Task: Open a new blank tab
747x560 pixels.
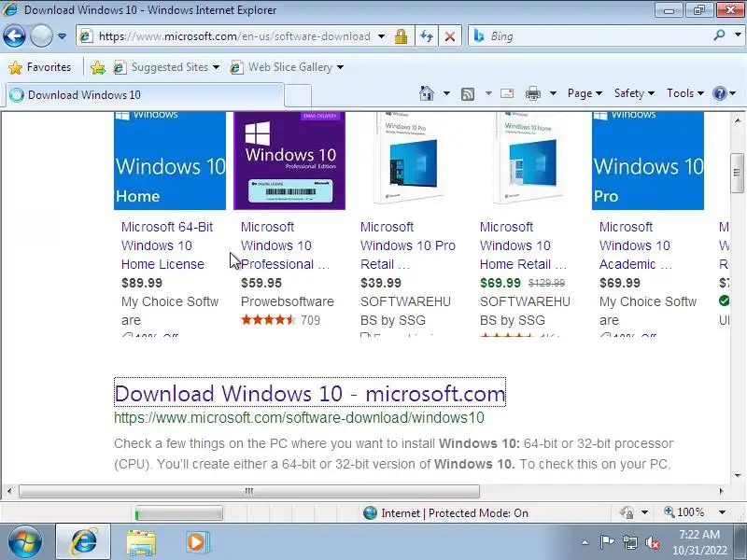Action: point(298,95)
